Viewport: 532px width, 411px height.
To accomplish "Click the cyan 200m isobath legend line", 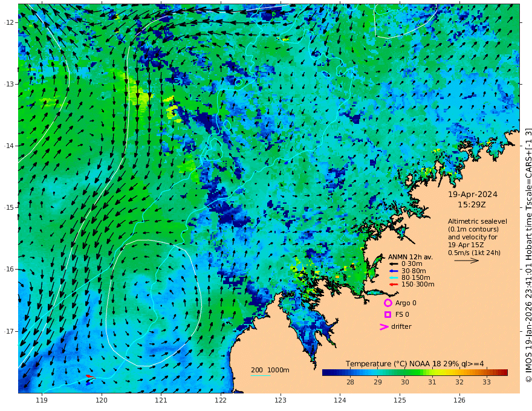I will 260,375.
